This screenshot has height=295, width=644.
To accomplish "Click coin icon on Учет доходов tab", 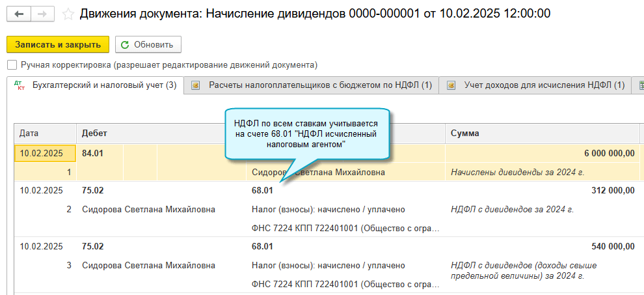I will tap(451, 85).
